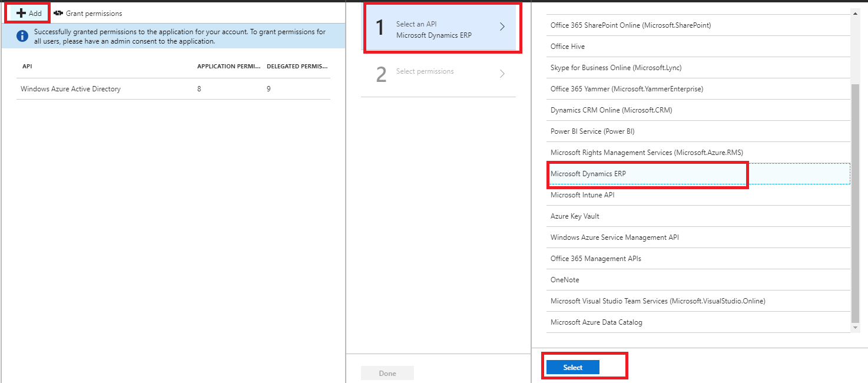Click the Grant permissions handshake icon

[x=58, y=13]
